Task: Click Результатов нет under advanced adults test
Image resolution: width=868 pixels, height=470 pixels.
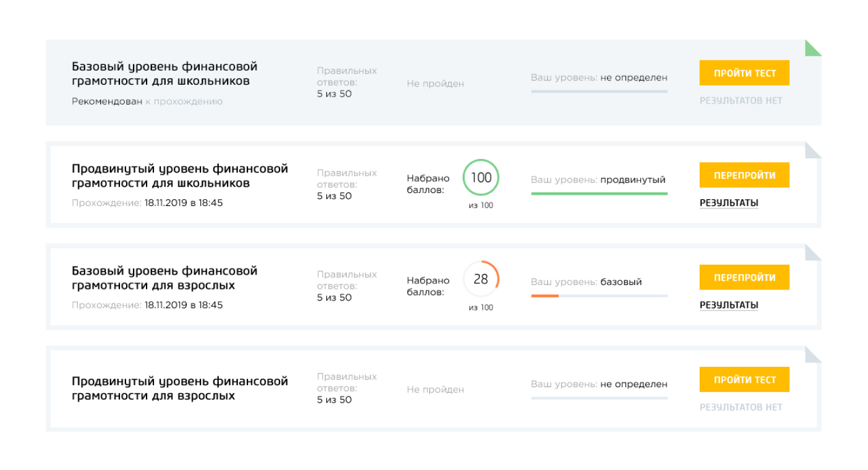Action: (741, 407)
